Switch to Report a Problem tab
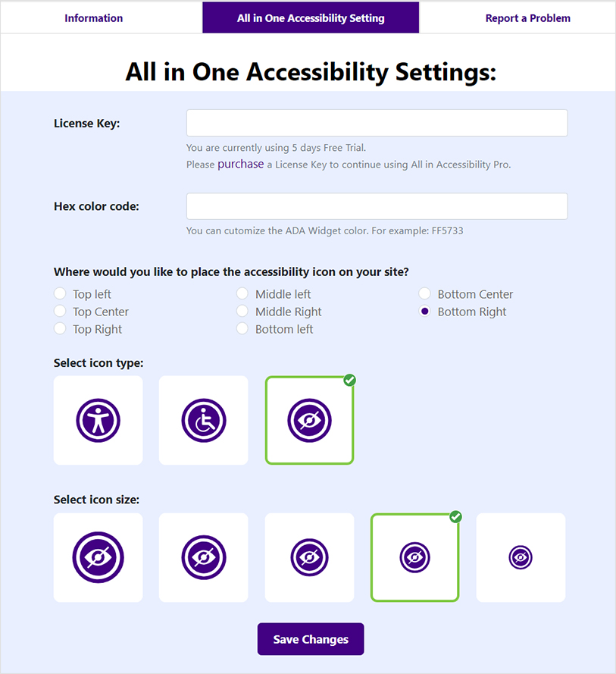616x674 pixels. [x=527, y=18]
